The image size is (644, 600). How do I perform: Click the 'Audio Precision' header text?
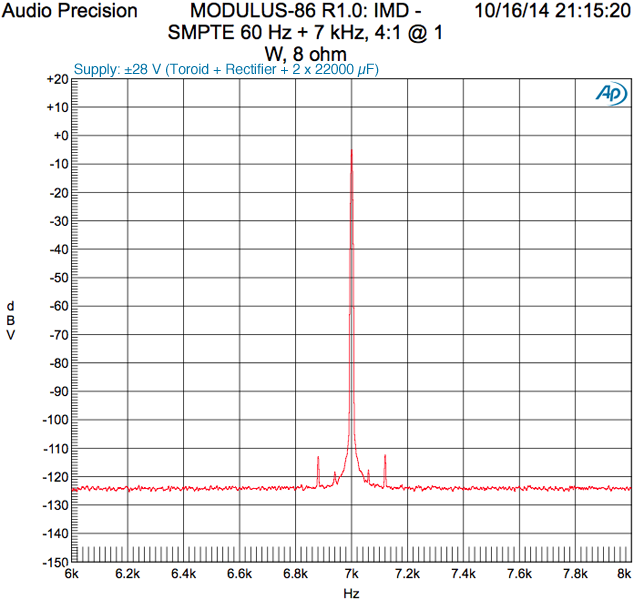[x=69, y=11]
